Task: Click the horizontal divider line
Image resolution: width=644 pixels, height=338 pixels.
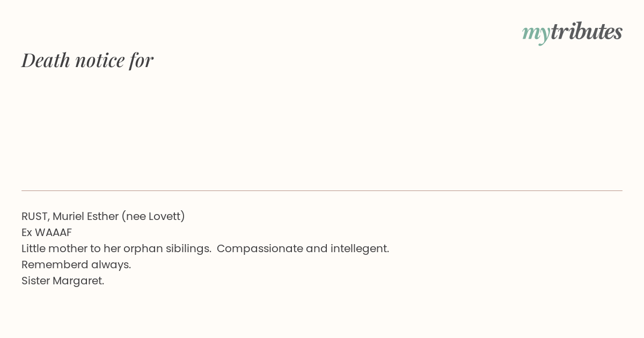Action: [x=322, y=190]
